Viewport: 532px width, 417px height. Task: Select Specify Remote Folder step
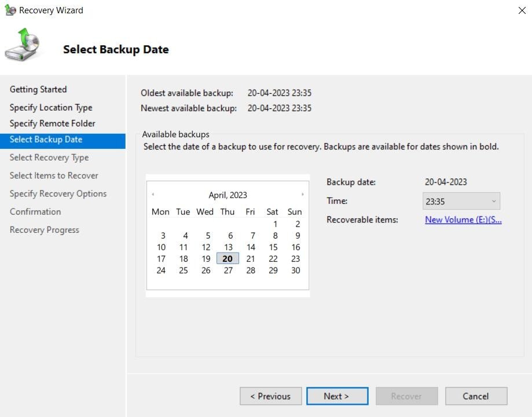(x=52, y=123)
